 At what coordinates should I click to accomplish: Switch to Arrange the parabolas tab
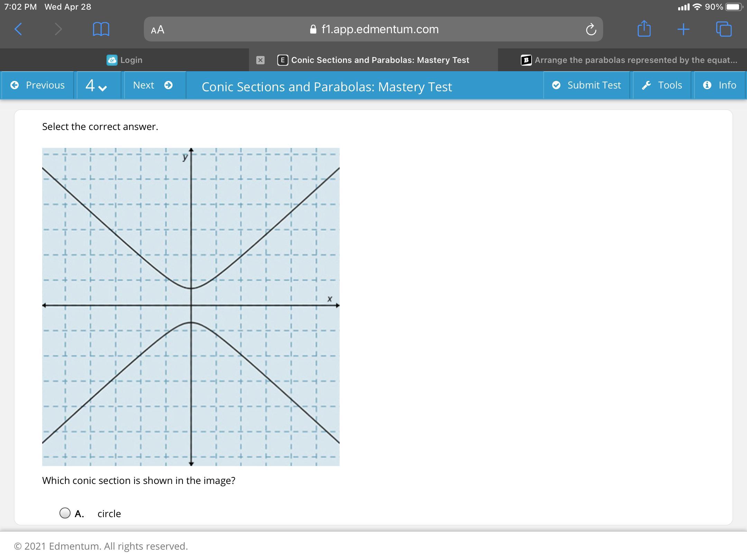tap(629, 60)
